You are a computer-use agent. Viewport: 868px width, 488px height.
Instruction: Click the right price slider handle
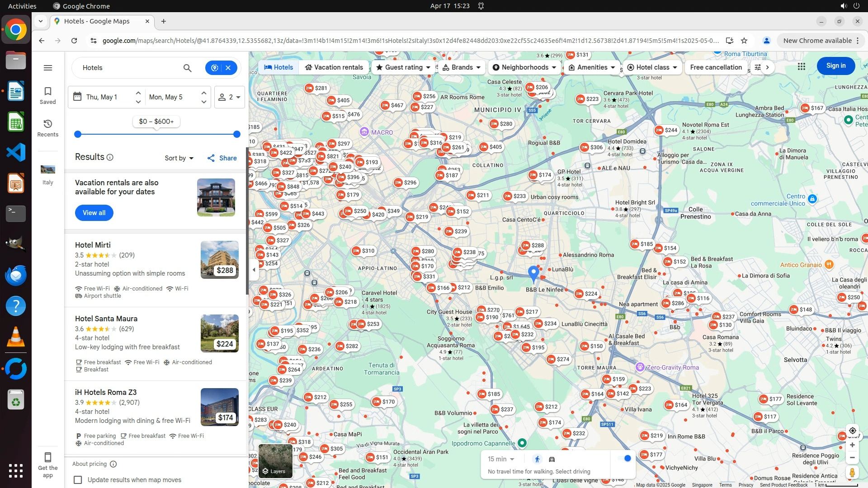236,134
